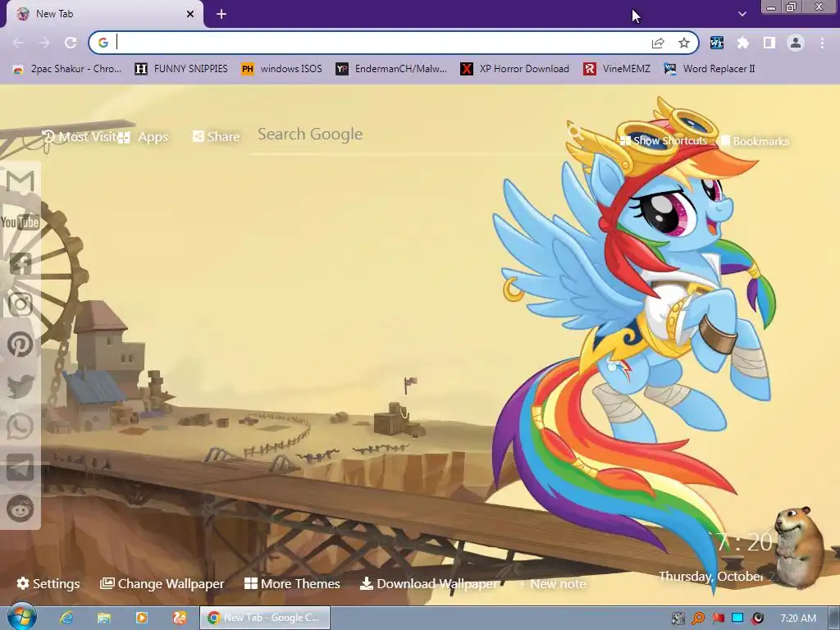Open the Chrome three-dot menu
This screenshot has height=630, width=840.
click(x=822, y=43)
